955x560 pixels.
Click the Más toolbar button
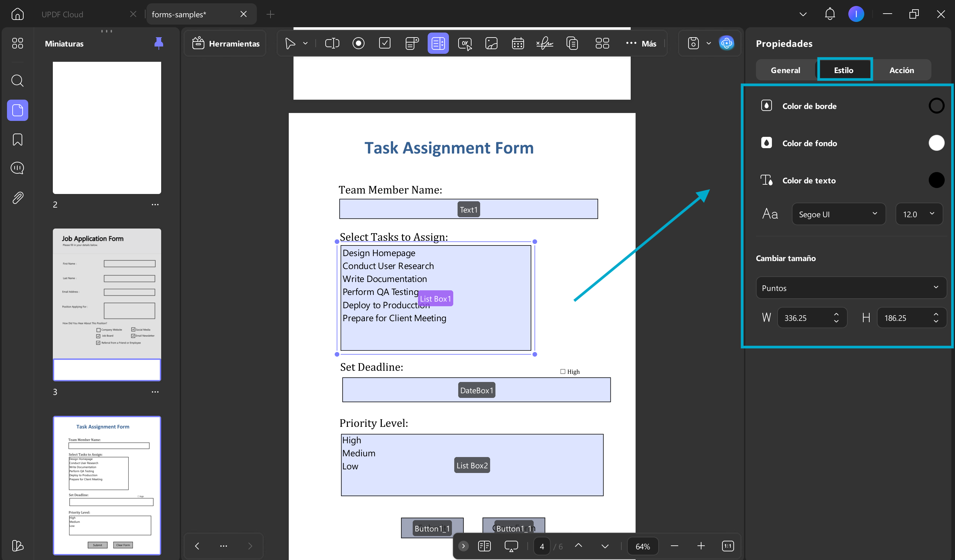point(641,43)
